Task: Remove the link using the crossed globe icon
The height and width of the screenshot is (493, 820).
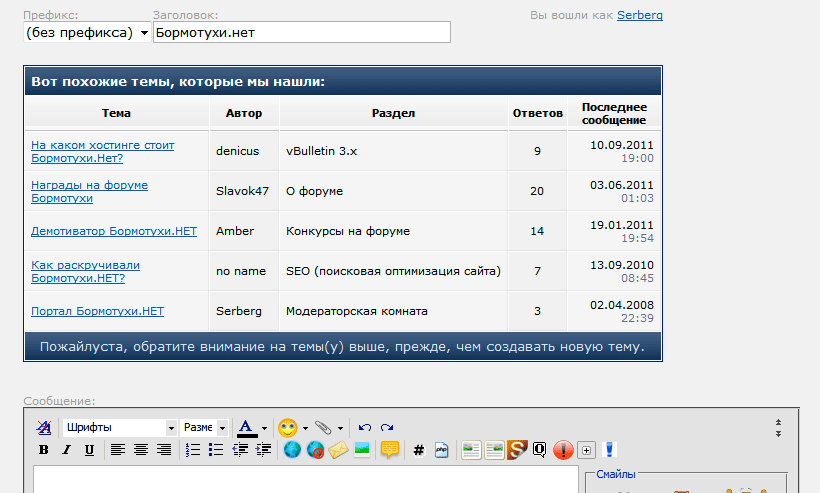Action: (x=315, y=450)
